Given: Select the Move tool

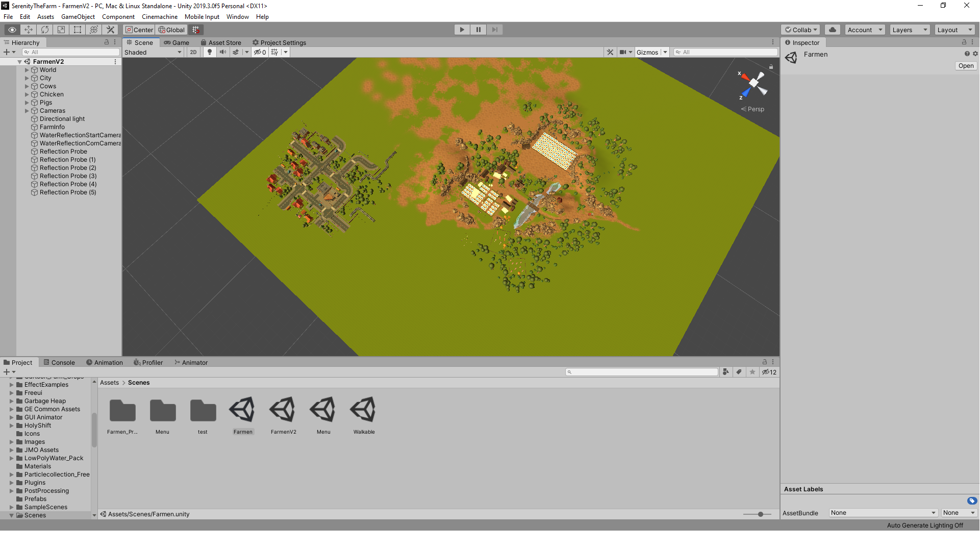Looking at the screenshot, I should click(29, 30).
